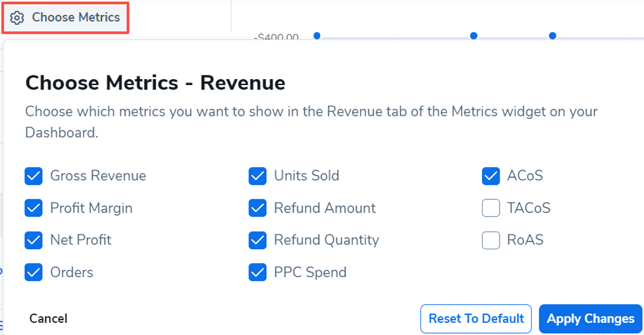Check the RoAS checkbox

click(491, 240)
